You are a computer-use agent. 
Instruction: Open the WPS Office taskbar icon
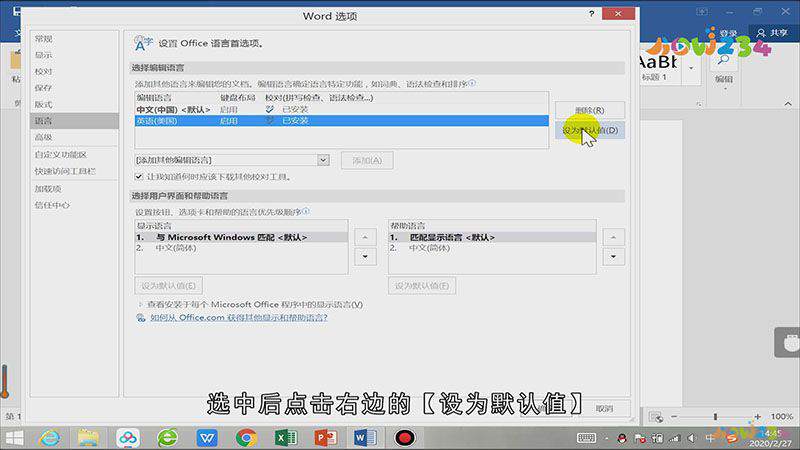tap(207, 438)
